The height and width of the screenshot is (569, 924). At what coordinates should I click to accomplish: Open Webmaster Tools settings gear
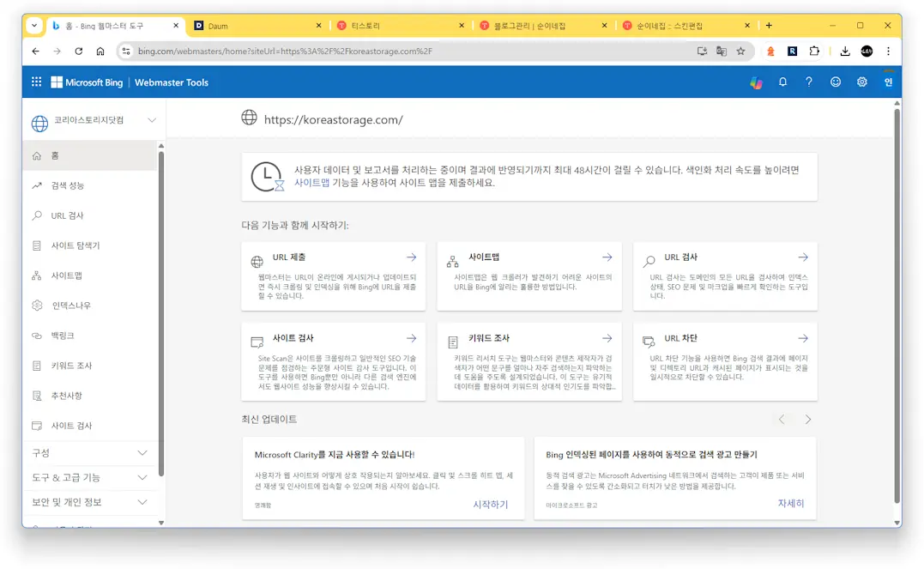(861, 82)
